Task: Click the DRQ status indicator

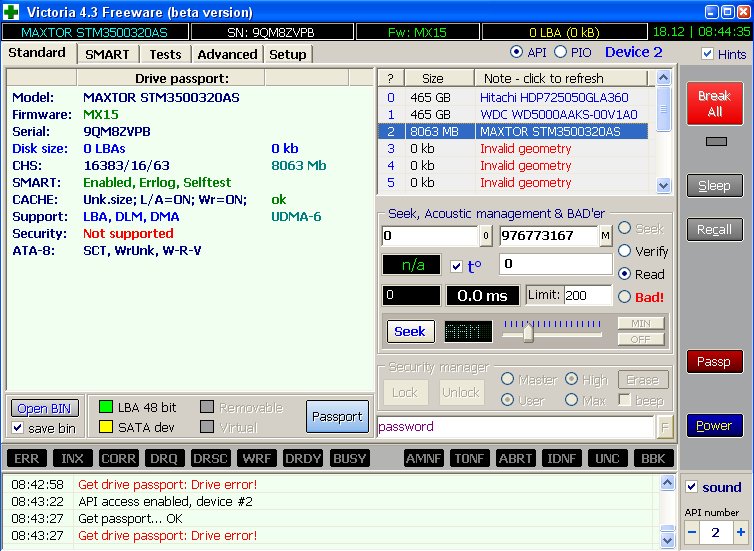Action: click(164, 459)
